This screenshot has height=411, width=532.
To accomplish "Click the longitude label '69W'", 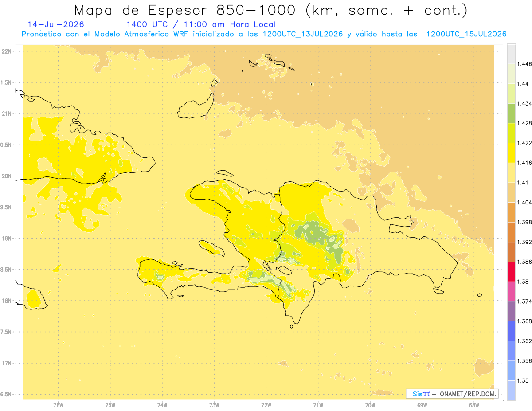I will coord(422,405).
